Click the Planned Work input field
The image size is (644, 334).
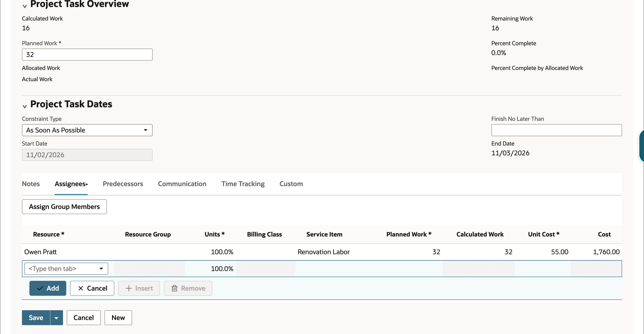[87, 54]
